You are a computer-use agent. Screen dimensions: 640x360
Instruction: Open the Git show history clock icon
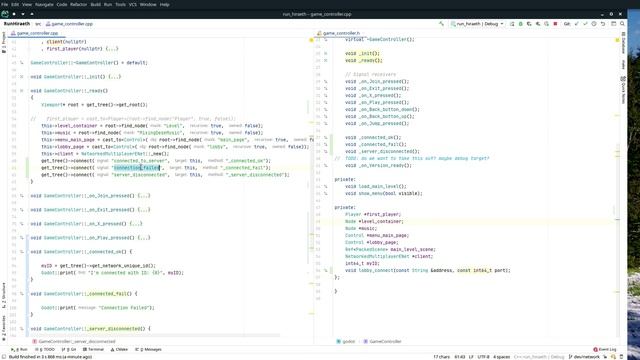click(x=594, y=24)
